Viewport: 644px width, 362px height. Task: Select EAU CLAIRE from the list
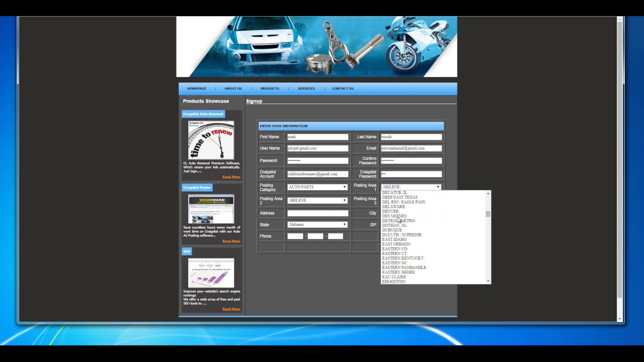[434, 277]
